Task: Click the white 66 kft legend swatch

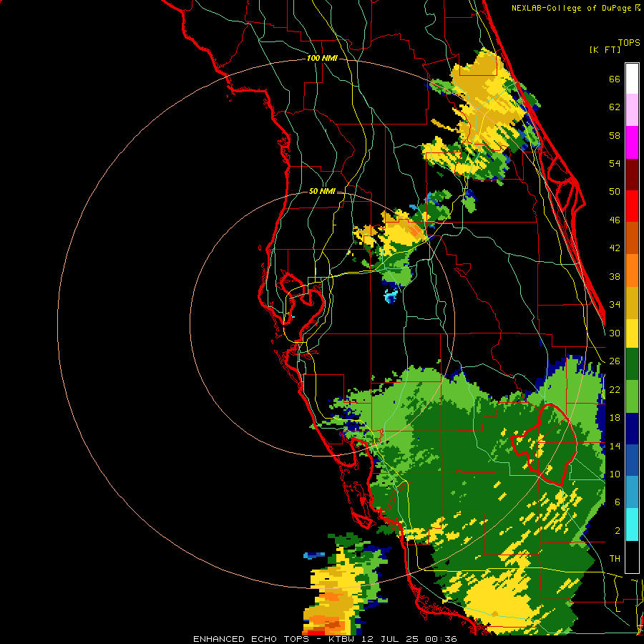Action: tap(632, 79)
